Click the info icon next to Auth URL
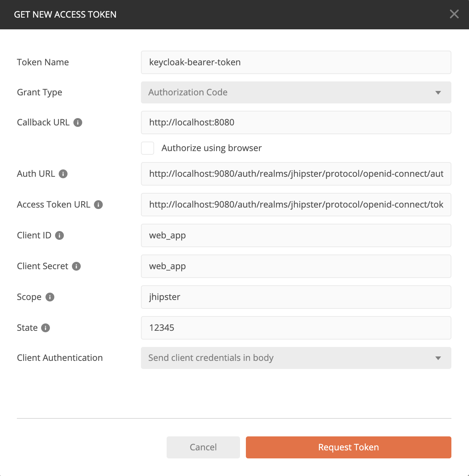 pos(64,174)
